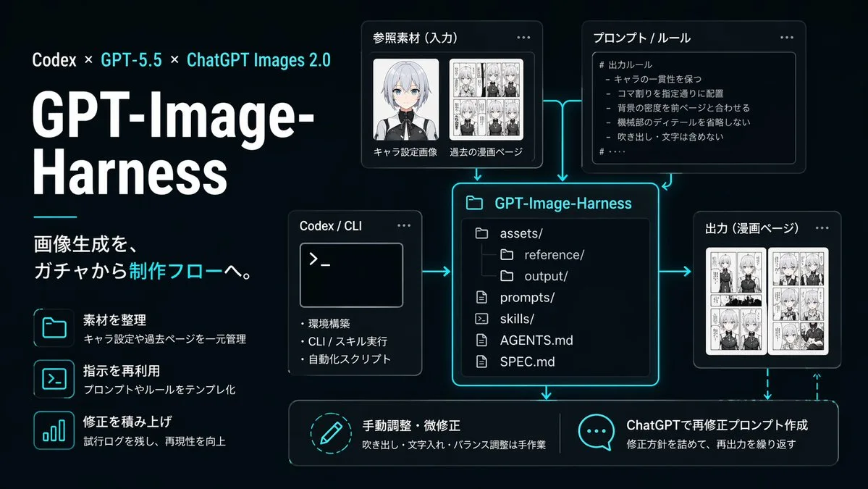Click the '背景の密度を前ページと合わせる' rule line
The image size is (868, 489).
[x=678, y=108]
